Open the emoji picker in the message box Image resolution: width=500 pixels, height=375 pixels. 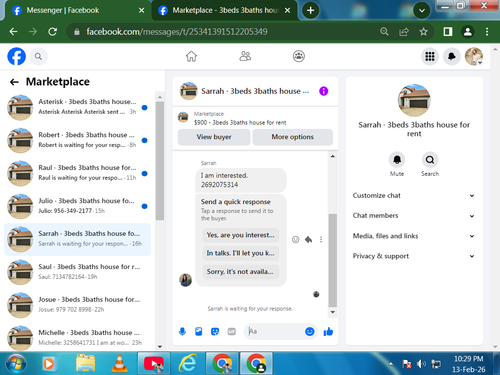[x=310, y=331]
